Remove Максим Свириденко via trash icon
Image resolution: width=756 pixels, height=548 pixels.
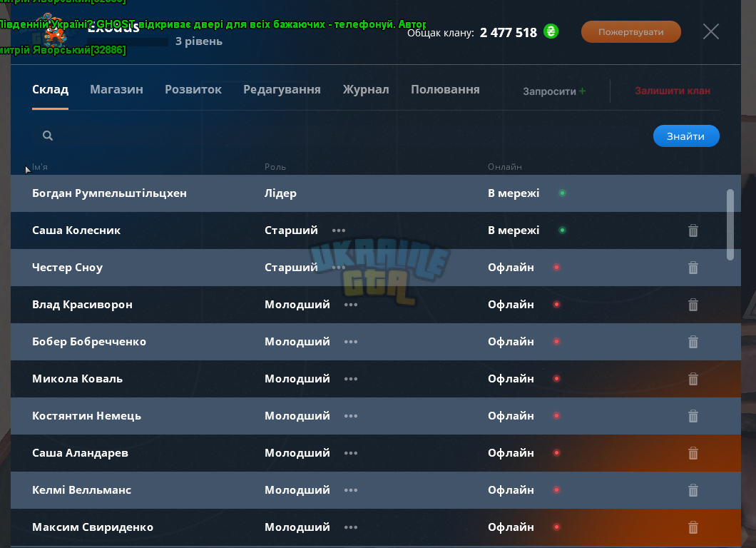click(693, 527)
